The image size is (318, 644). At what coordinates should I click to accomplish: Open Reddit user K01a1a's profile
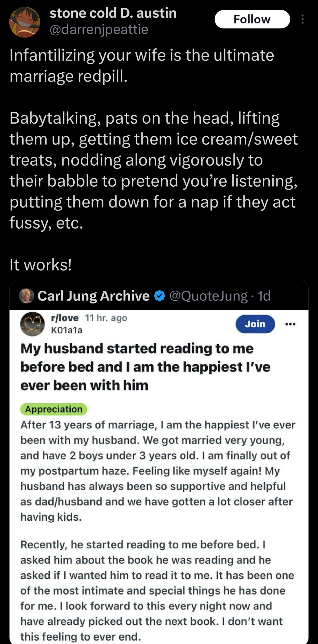[66, 330]
